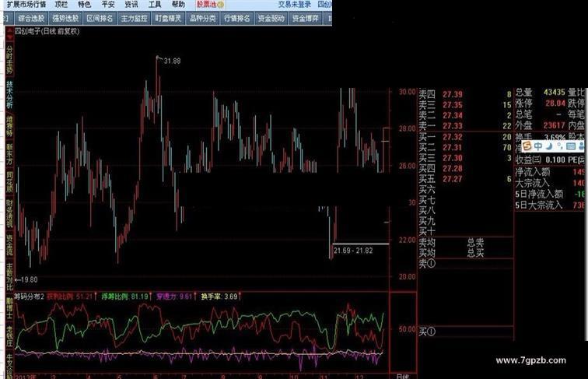This screenshot has width=588, height=379.
Task: Select the 新东方 sidebar tab
Action: point(9,154)
